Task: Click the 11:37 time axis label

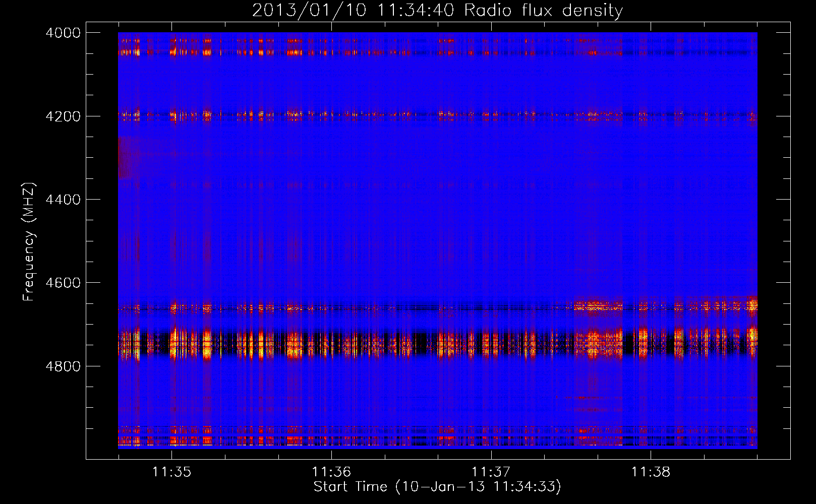Action: click(491, 472)
